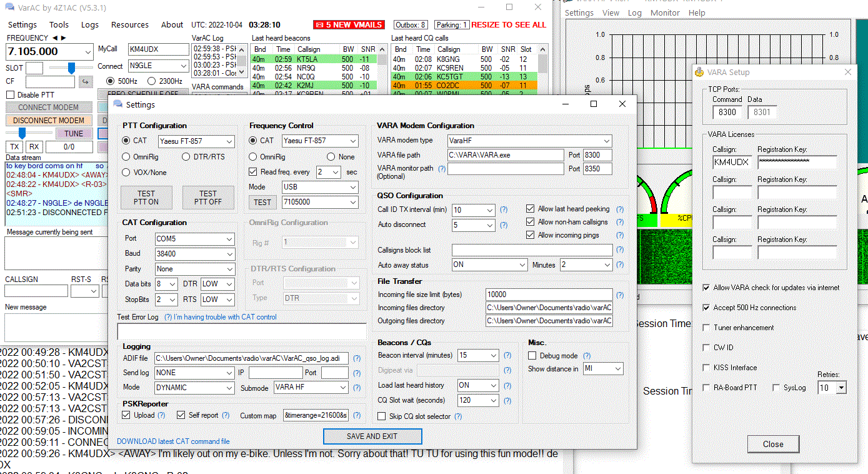Click TEST PTT OFF button

point(208,198)
